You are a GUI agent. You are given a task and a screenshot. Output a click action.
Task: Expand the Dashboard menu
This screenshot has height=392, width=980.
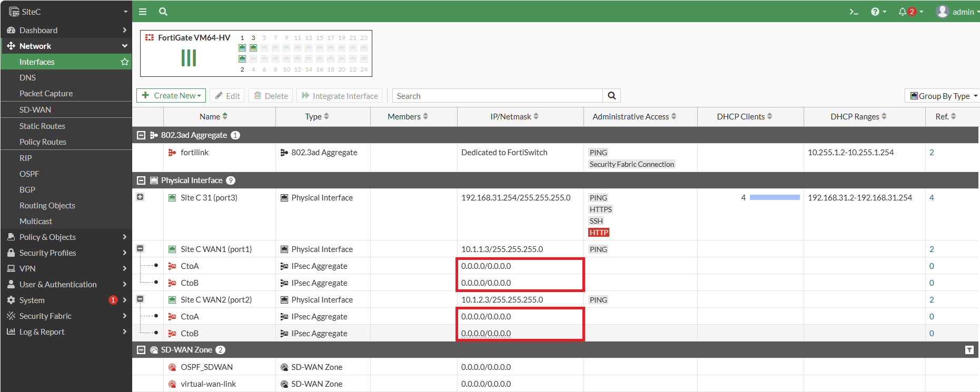tap(66, 30)
